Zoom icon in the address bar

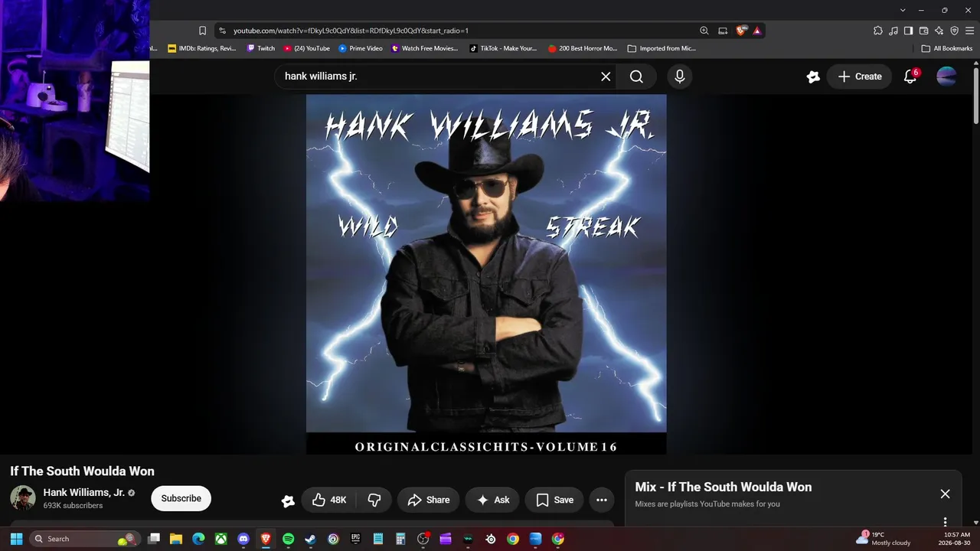point(704,31)
